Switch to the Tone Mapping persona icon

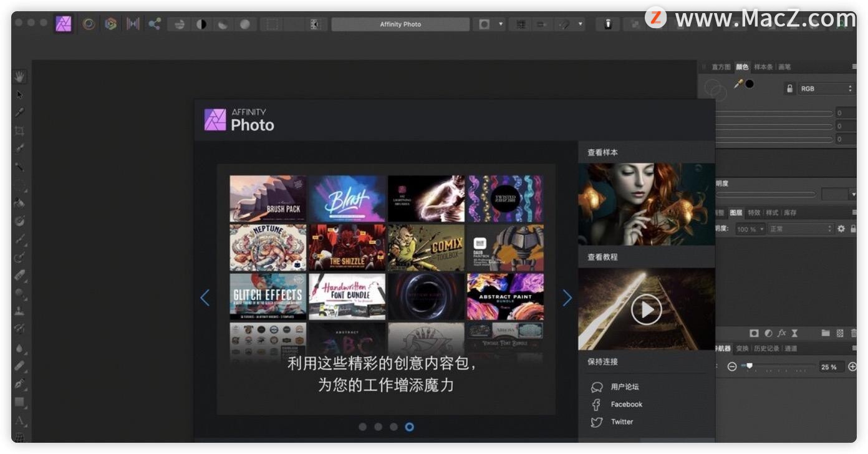133,24
